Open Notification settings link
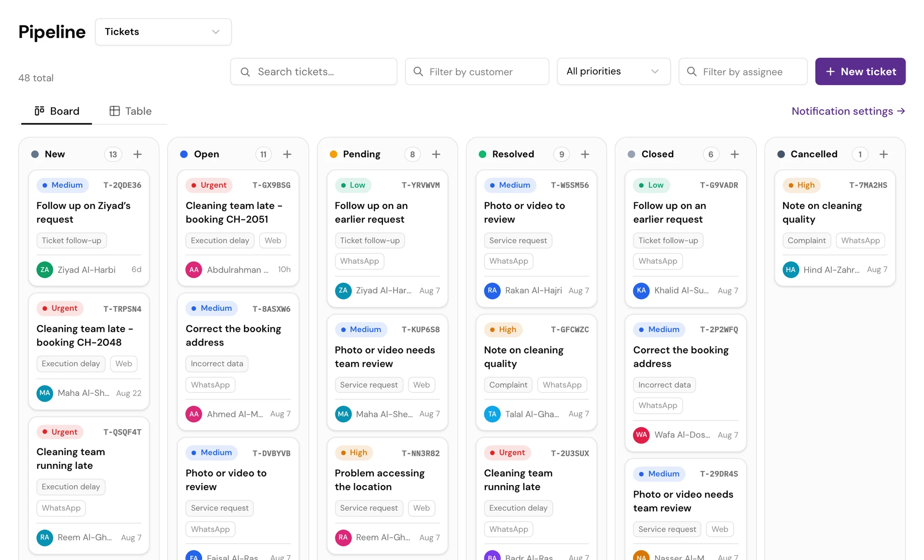Screen dimensions: 924x560 pos(848,111)
